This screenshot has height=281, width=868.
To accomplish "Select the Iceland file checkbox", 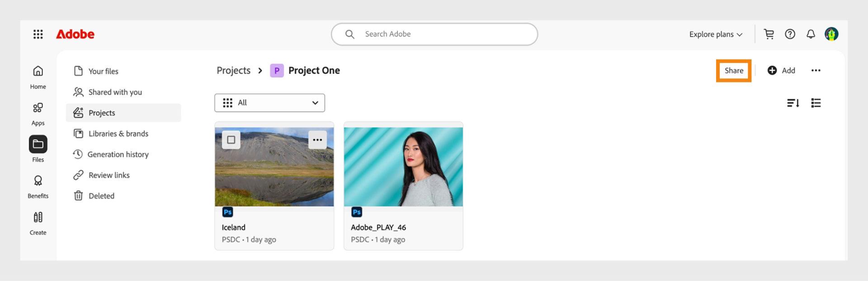I will point(231,140).
